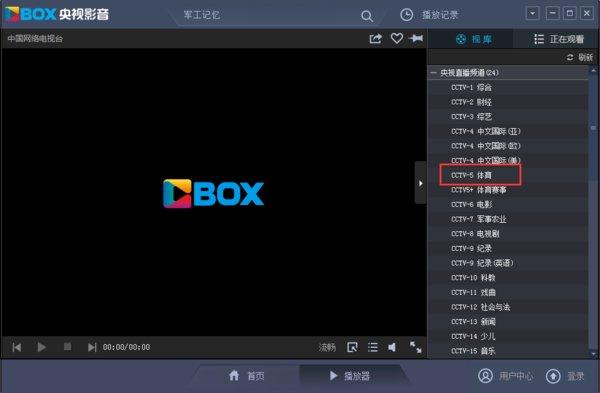
Task: Click the share icon above the video
Action: coord(375,38)
